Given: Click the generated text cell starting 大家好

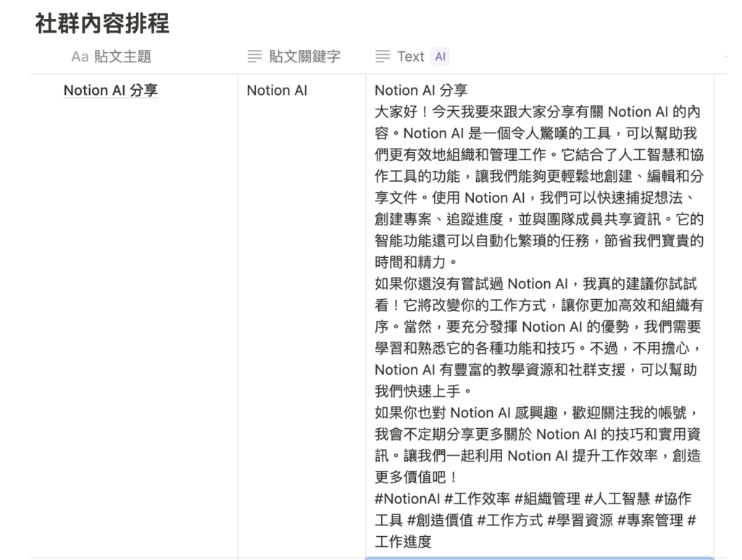Looking at the screenshot, I should 539,316.
